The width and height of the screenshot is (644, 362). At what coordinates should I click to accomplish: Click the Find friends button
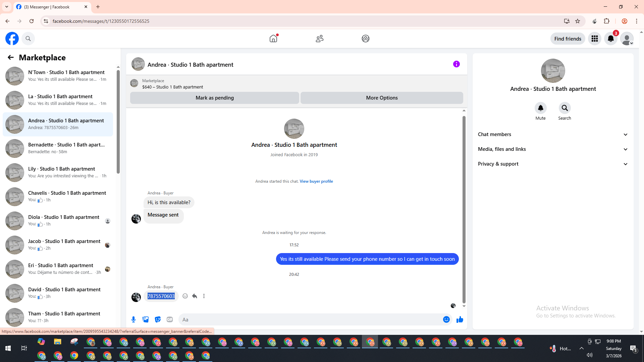coord(568,39)
